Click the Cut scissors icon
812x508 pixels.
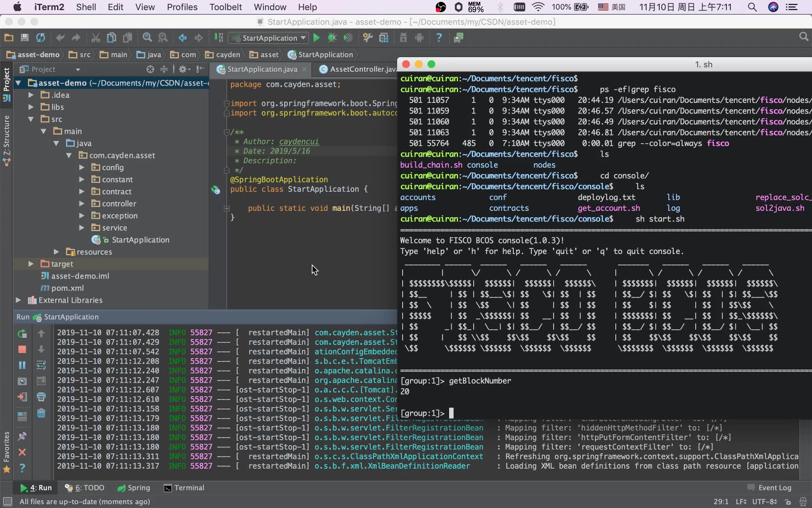[x=96, y=38]
